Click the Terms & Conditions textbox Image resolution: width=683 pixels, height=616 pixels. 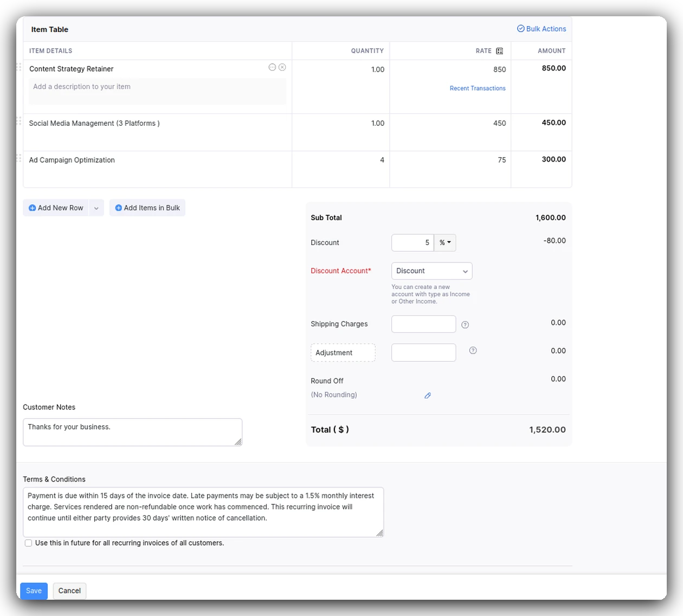pyautogui.click(x=203, y=512)
